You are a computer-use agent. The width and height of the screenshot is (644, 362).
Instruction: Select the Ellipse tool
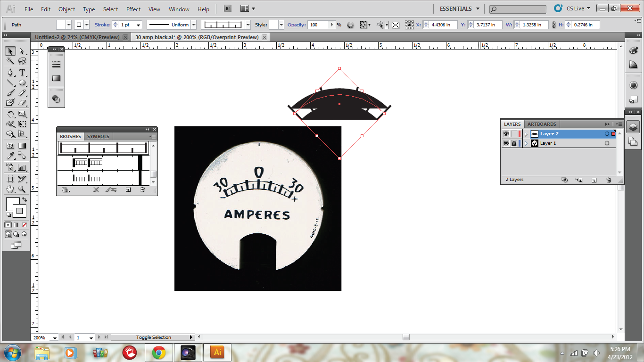pyautogui.click(x=22, y=82)
